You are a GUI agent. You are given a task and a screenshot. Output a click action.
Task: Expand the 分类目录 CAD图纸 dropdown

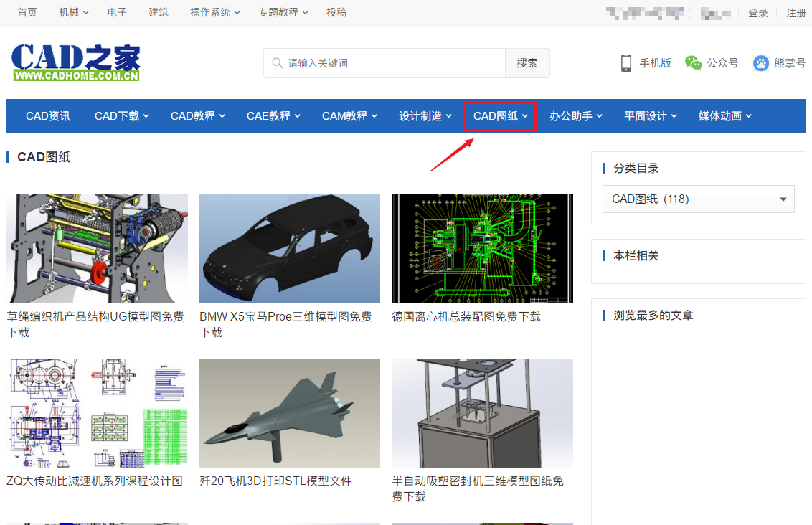(x=698, y=199)
